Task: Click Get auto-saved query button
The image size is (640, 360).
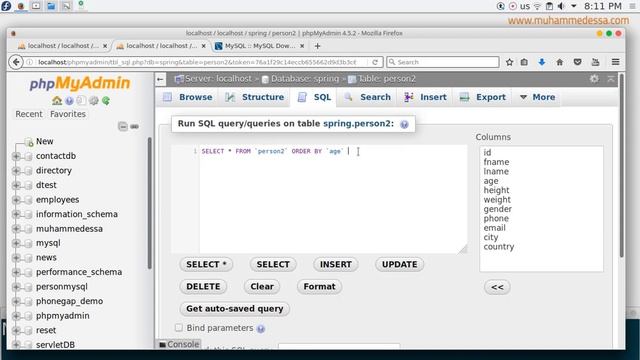Action: tap(235, 309)
